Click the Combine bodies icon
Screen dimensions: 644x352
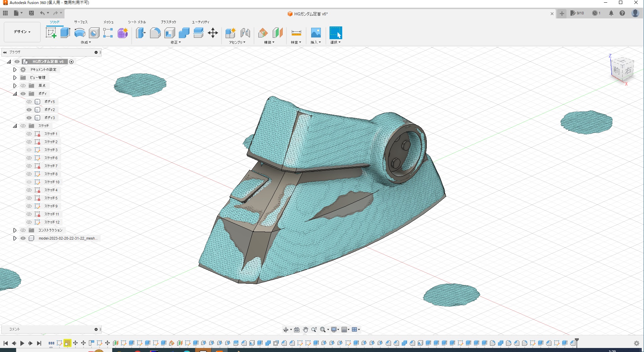[184, 33]
